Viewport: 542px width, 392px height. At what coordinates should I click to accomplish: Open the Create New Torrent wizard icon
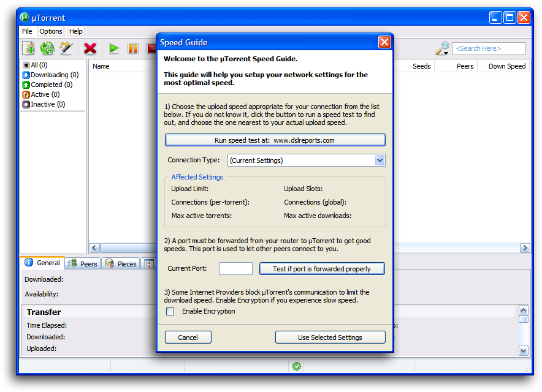tap(66, 48)
